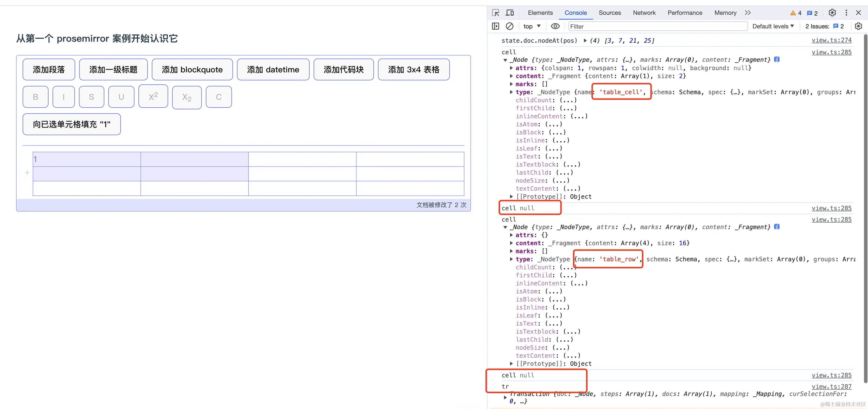868x409 pixels.
Task: Toggle underline with U button
Action: pos(121,97)
